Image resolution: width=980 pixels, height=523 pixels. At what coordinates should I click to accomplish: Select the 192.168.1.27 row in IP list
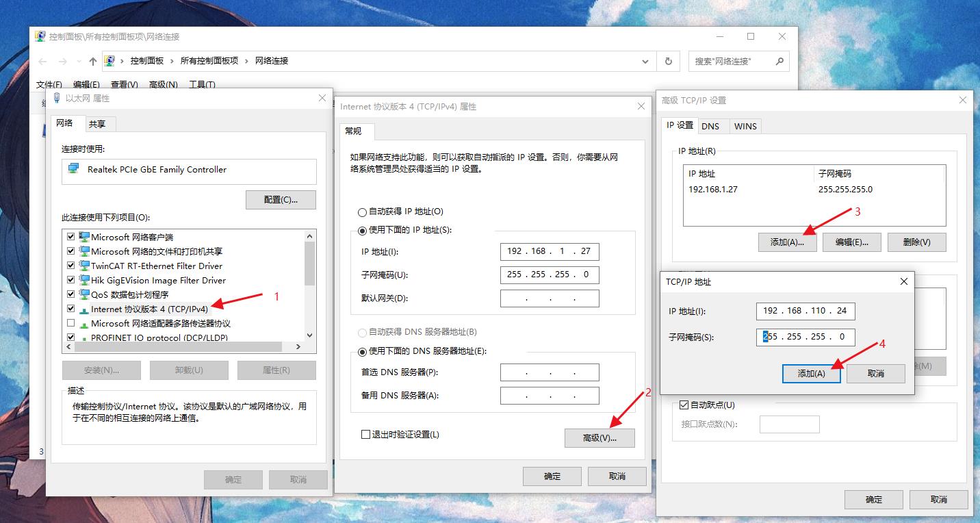click(814, 190)
